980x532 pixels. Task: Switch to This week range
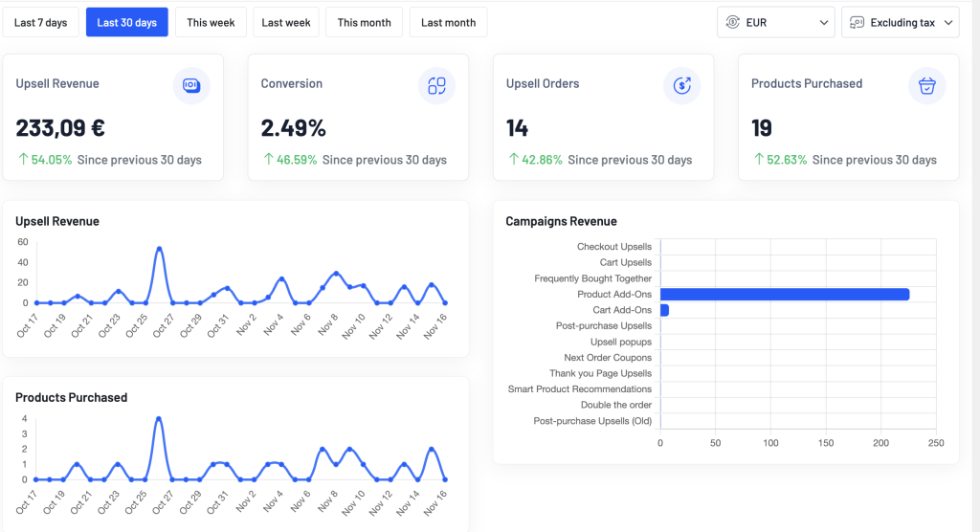(211, 22)
